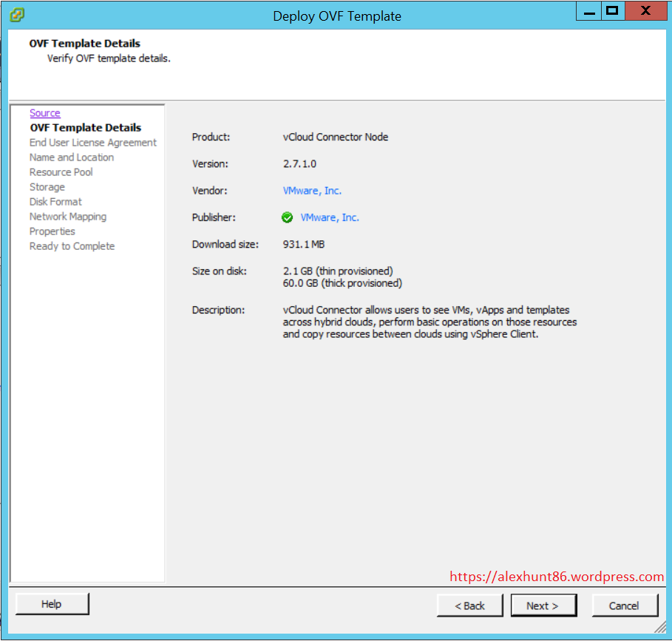Select Storage step in wizard list
The height and width of the screenshot is (641, 672).
pos(47,187)
